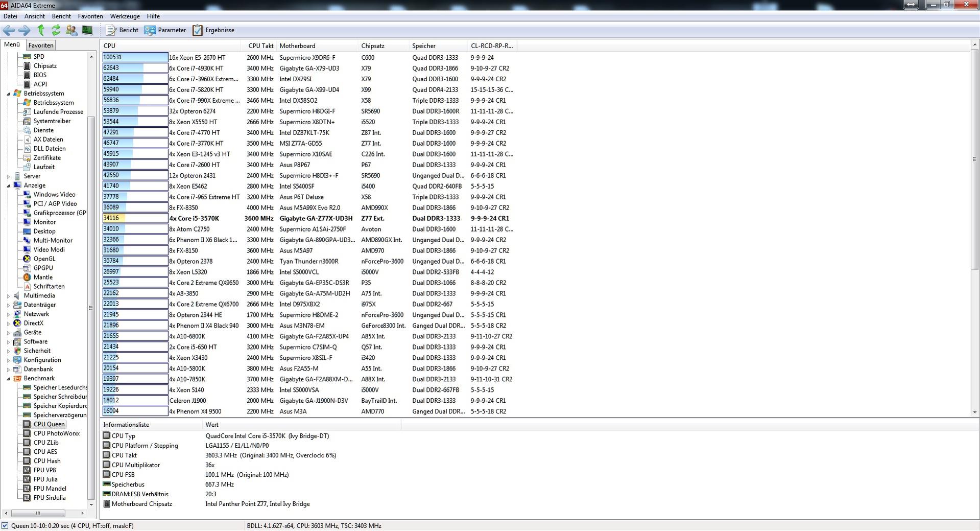
Task: Click the Bericht toolbar button
Action: [123, 30]
